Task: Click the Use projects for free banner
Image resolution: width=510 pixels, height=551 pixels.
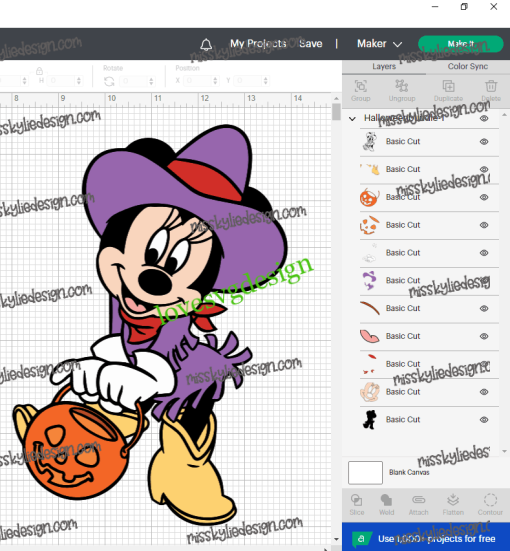Action: (426, 538)
